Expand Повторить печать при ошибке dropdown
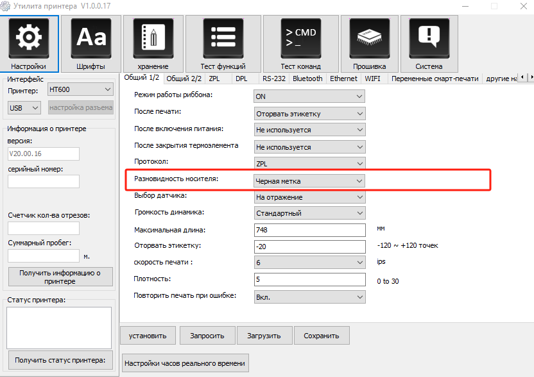Screen dimensions: 534x377 (309, 297)
